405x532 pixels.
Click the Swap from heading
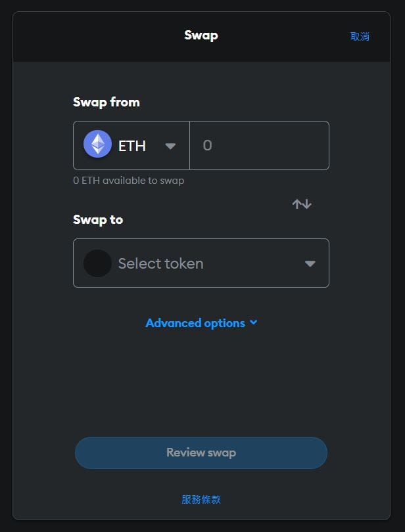tap(107, 102)
